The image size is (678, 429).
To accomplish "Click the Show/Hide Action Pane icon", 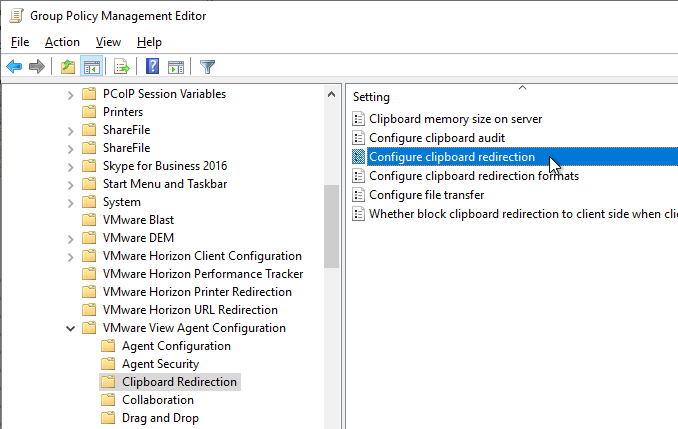I will click(x=176, y=67).
